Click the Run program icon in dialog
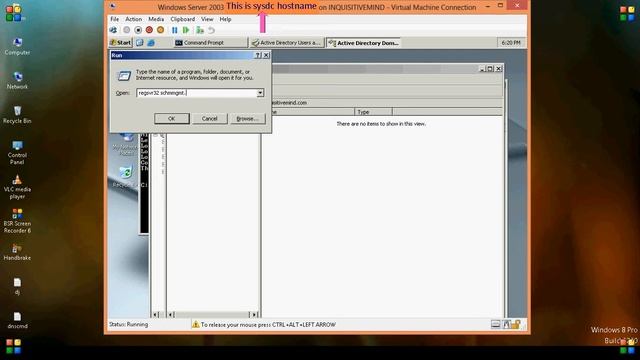 click(124, 76)
